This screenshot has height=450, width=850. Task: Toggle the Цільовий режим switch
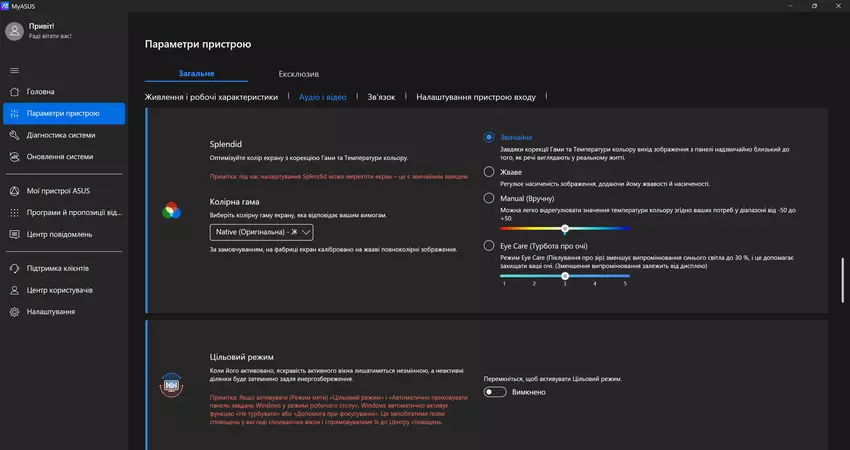coord(495,392)
